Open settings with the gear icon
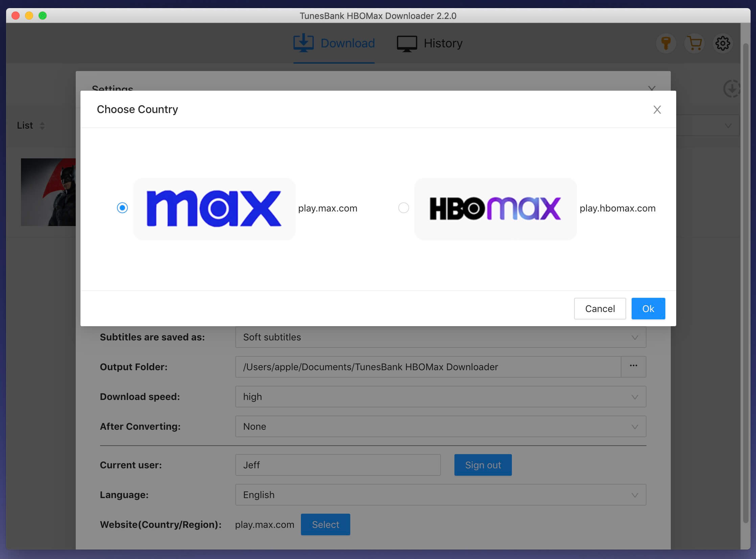This screenshot has height=559, width=756. coord(723,43)
